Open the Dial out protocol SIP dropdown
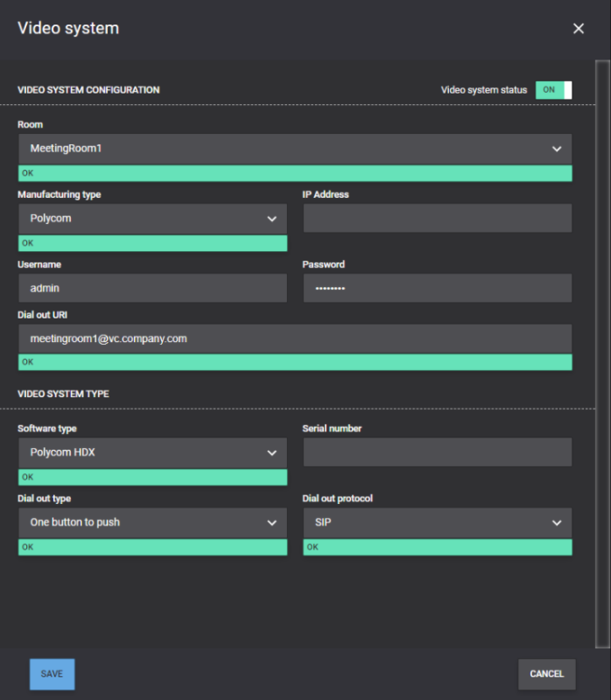Image resolution: width=611 pixels, height=700 pixels. point(437,522)
